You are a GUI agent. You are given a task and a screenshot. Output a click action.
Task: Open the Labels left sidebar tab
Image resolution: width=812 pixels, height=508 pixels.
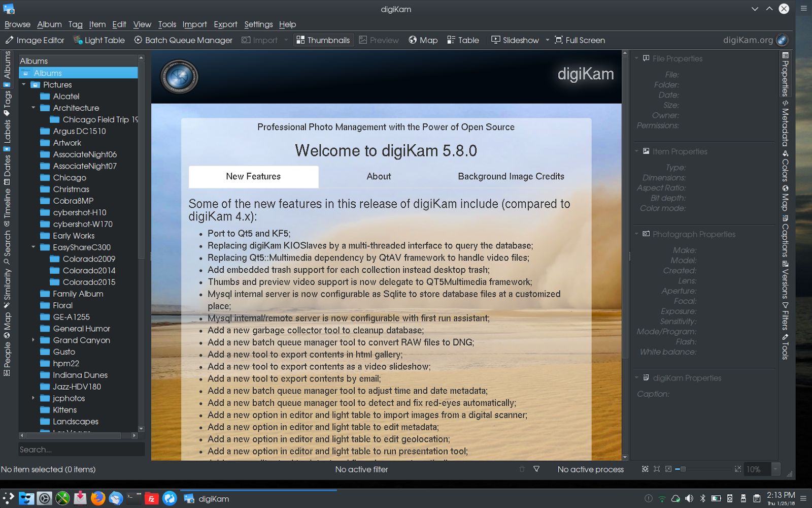pos(7,136)
